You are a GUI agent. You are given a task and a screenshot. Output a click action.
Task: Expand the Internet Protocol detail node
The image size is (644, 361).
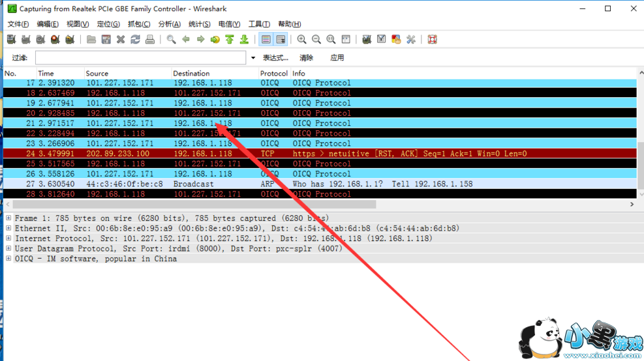click(x=8, y=238)
